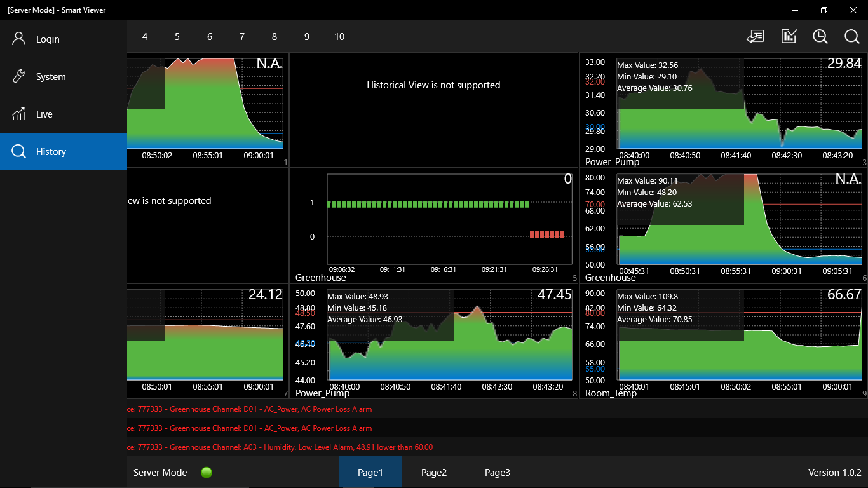Select the Login person icon in sidebar
This screenshot has width=868, height=488.
click(x=19, y=39)
